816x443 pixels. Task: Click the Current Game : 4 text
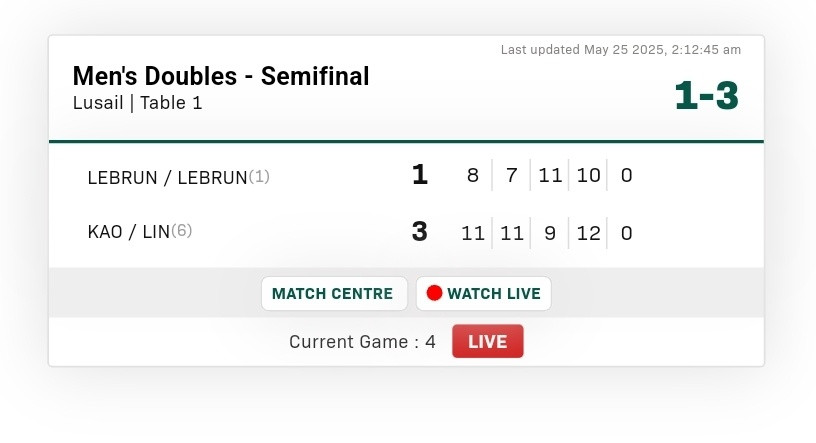tap(362, 342)
